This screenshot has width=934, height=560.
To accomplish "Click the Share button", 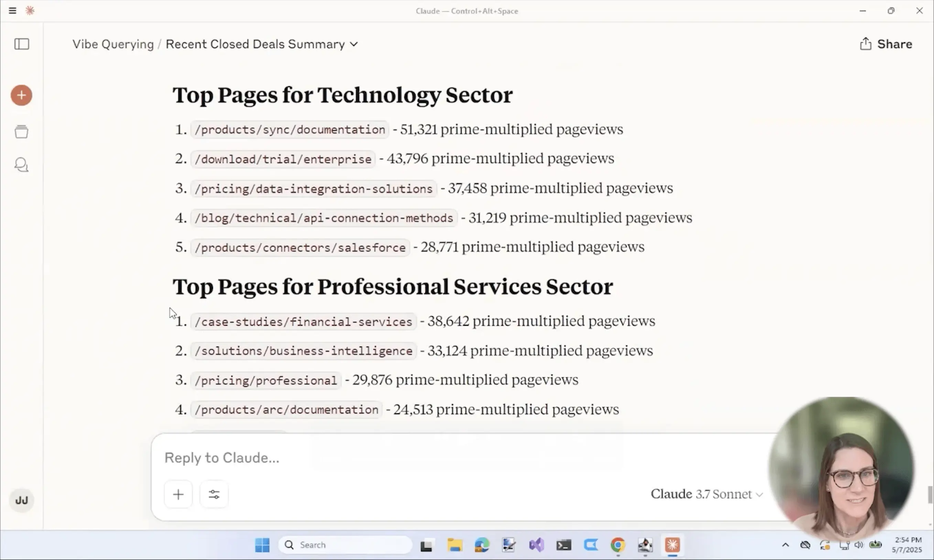I will pyautogui.click(x=886, y=44).
